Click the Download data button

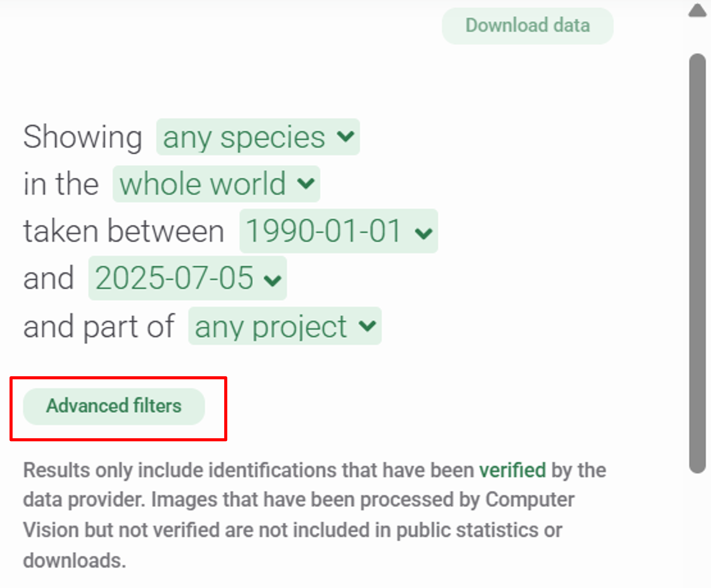pos(527,26)
